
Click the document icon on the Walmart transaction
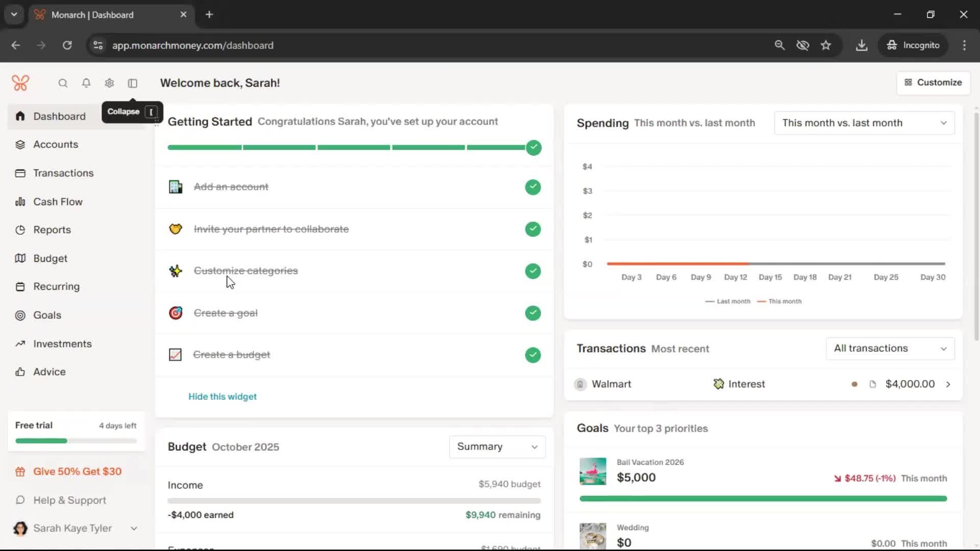[x=873, y=384]
